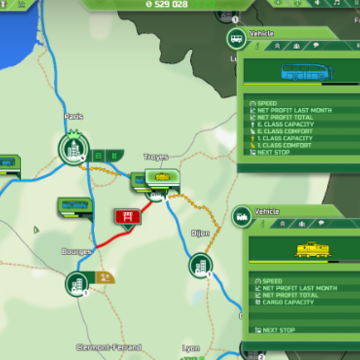The height and width of the screenshot is (360, 360).
Task: Click NEXT STOP in train panel
Action: pos(304,330)
